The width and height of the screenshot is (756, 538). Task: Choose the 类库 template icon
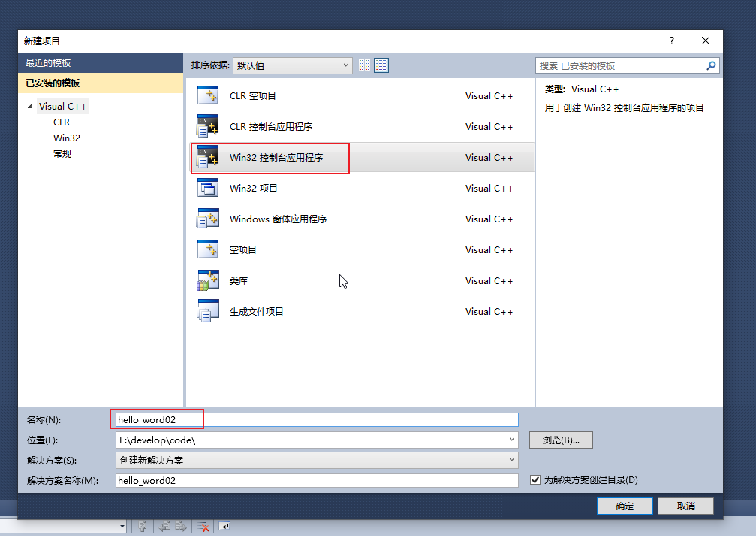click(208, 280)
